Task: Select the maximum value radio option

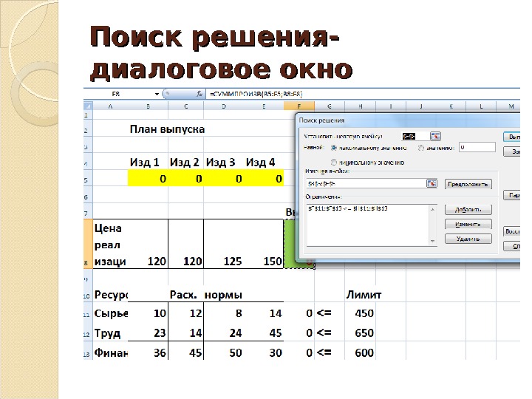Action: coord(334,148)
